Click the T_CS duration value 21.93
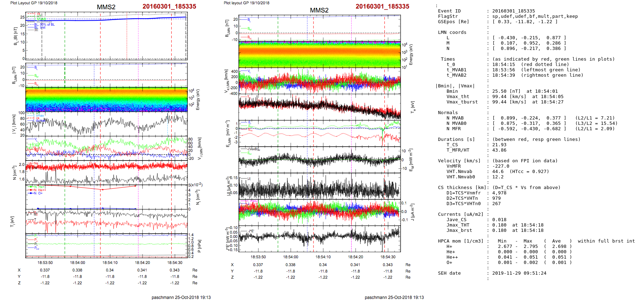Screen dimensions: 644x300 click(x=499, y=145)
